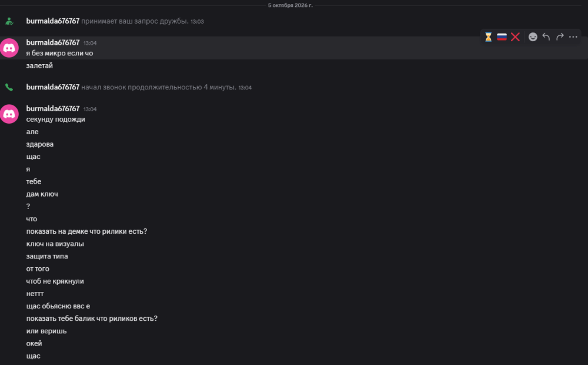Click username above "я без микро если чо"
588x365 pixels.
click(53, 42)
